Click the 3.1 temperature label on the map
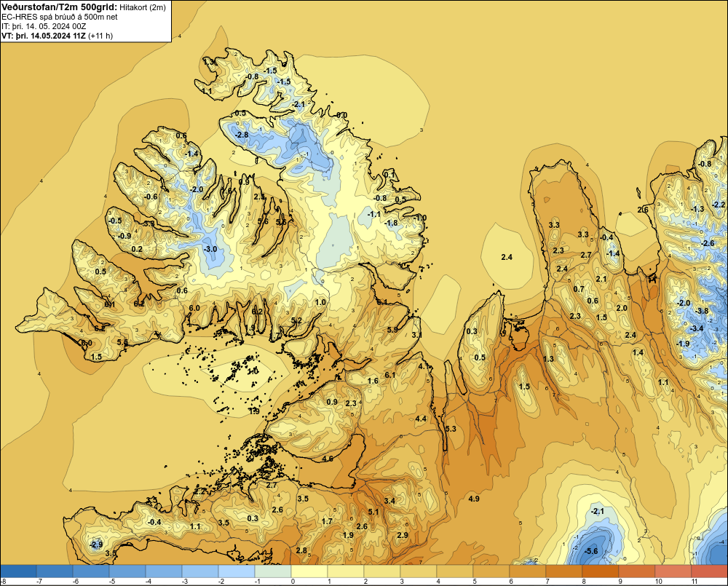The width and height of the screenshot is (728, 586). 416,335
